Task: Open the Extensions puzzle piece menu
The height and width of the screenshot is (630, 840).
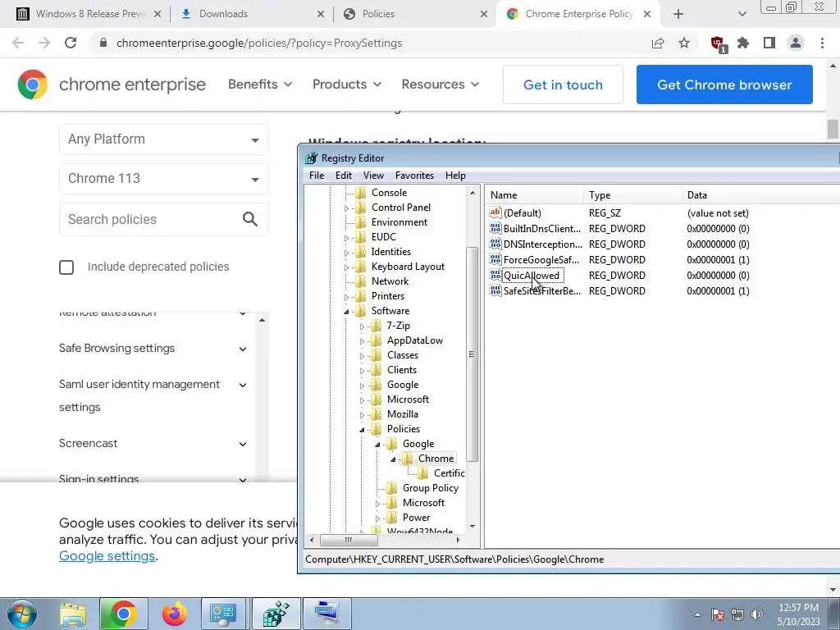Action: point(743,43)
